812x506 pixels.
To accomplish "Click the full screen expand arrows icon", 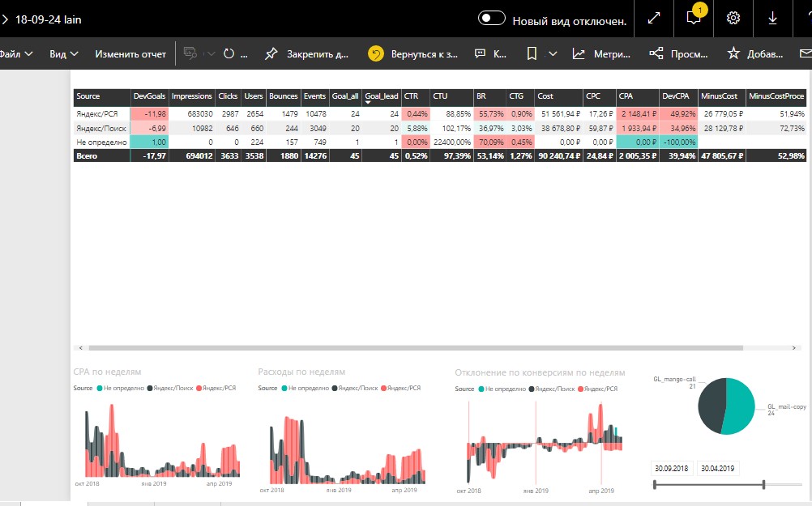I will 654,18.
